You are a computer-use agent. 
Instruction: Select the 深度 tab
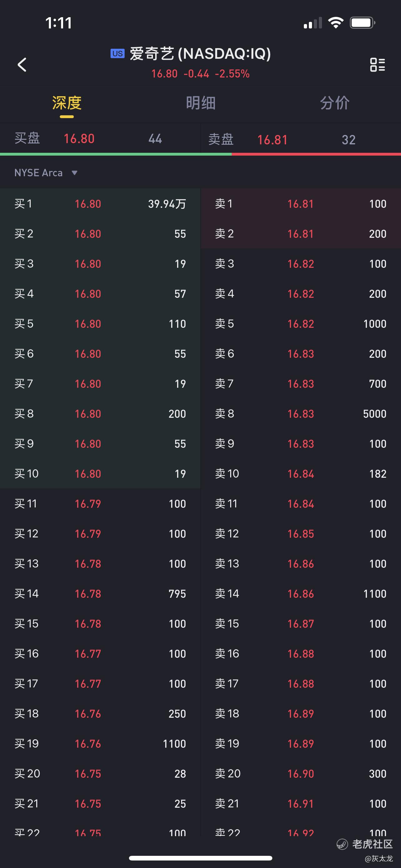(67, 103)
